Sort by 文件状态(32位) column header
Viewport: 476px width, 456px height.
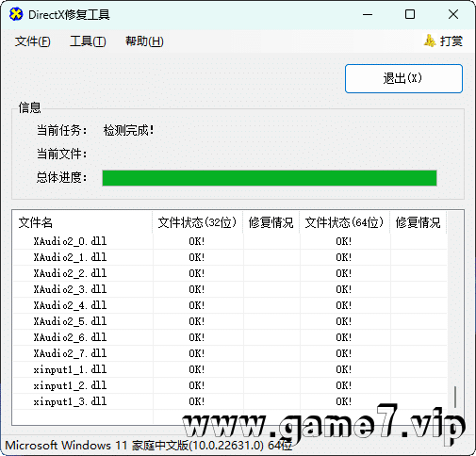pos(197,222)
